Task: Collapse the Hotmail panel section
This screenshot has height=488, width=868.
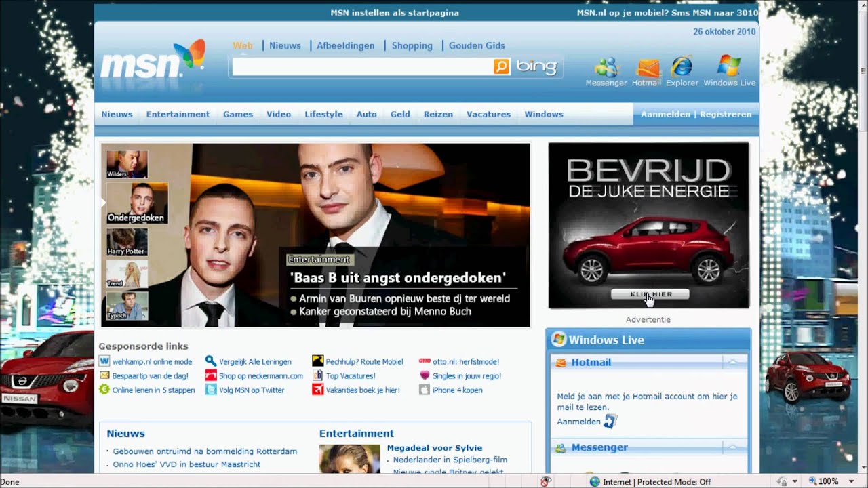Action: 732,363
